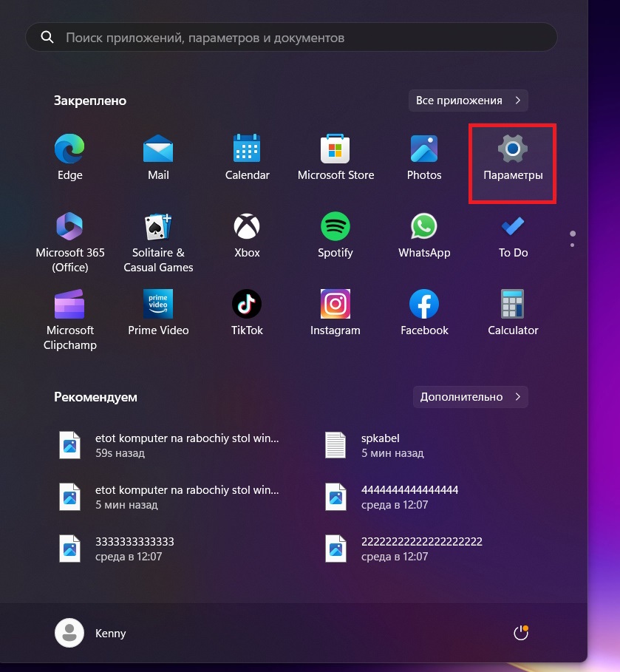The image size is (620, 672).
Task: Focus the app and document search field
Action: click(x=291, y=37)
